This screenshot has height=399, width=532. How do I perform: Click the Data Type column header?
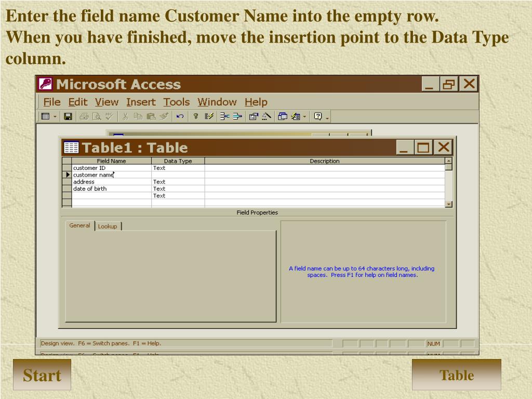click(x=178, y=161)
